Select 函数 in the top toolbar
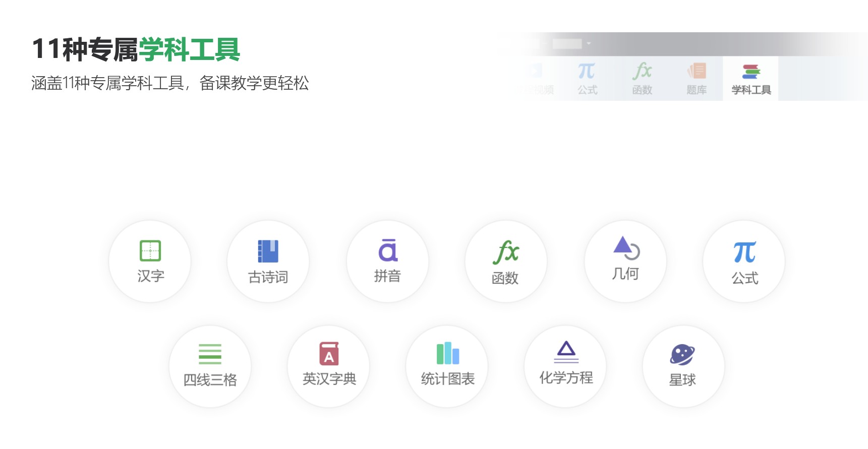This screenshot has height=449, width=868. pyautogui.click(x=642, y=79)
